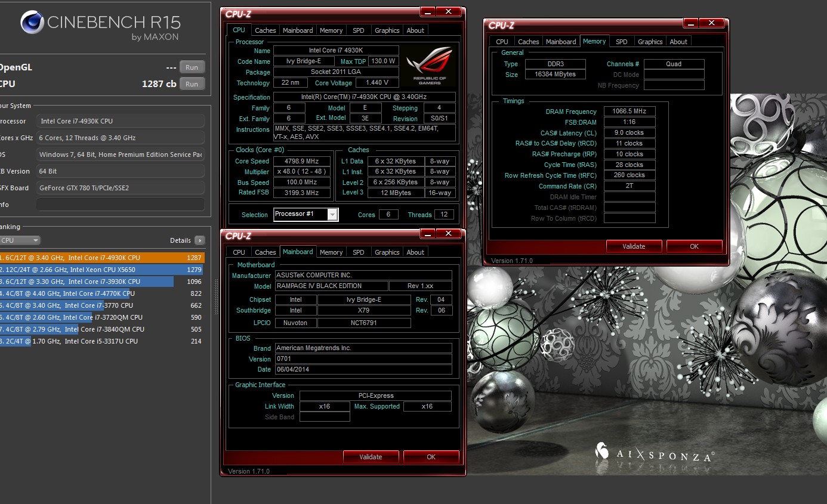This screenshot has width=827, height=504.
Task: Click the Multiplier value x 48.0
Action: tap(302, 172)
